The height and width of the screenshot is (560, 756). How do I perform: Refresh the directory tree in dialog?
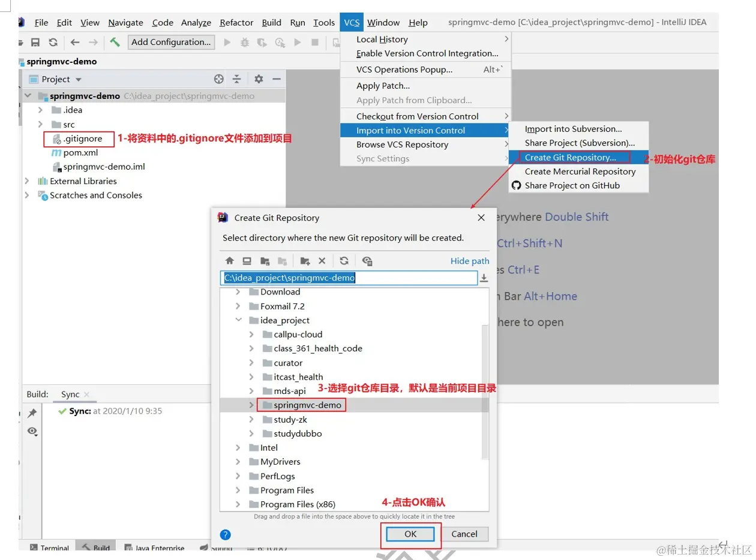point(344,261)
